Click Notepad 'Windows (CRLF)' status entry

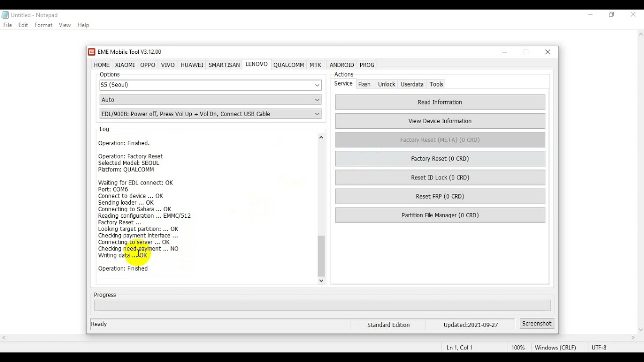point(555,347)
